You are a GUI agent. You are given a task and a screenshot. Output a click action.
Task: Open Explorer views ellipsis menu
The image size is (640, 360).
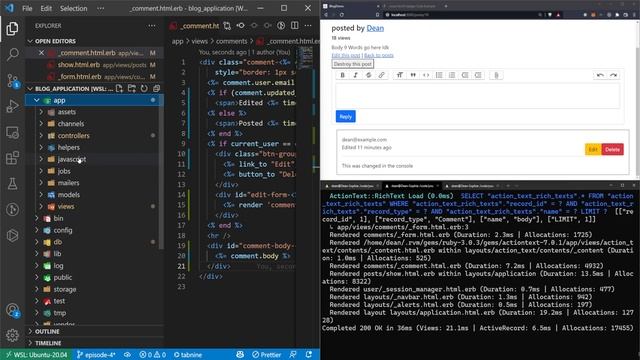click(x=152, y=26)
